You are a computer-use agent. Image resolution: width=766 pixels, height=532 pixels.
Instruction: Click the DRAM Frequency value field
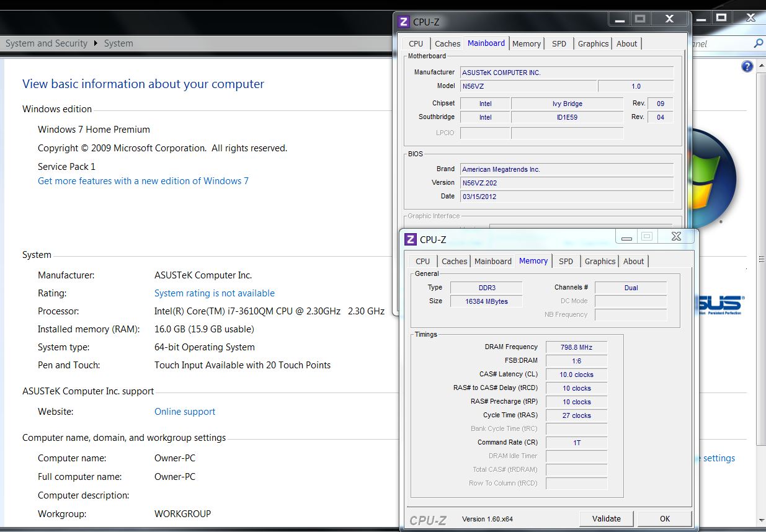[x=576, y=347]
